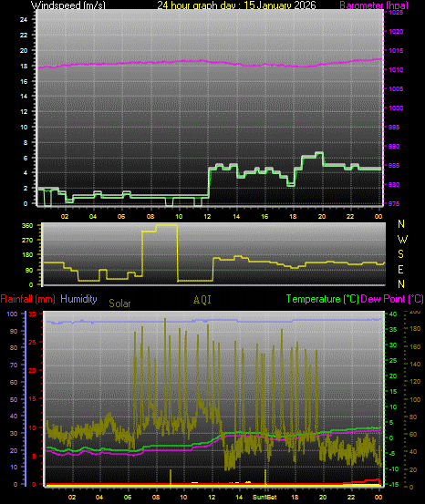Click barometer axis value "1010"

tap(396, 70)
